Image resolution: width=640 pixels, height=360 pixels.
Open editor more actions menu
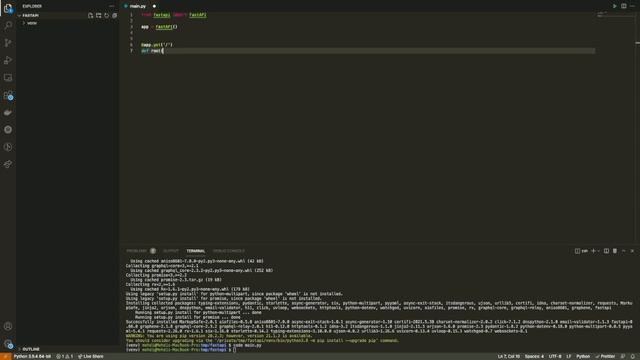pyautogui.click(x=632, y=6)
